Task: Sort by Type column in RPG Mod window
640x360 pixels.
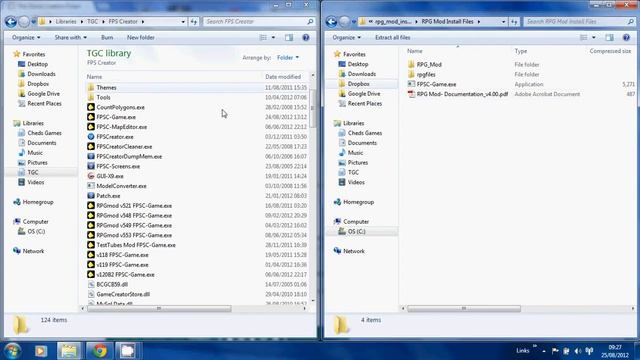Action: coord(520,51)
